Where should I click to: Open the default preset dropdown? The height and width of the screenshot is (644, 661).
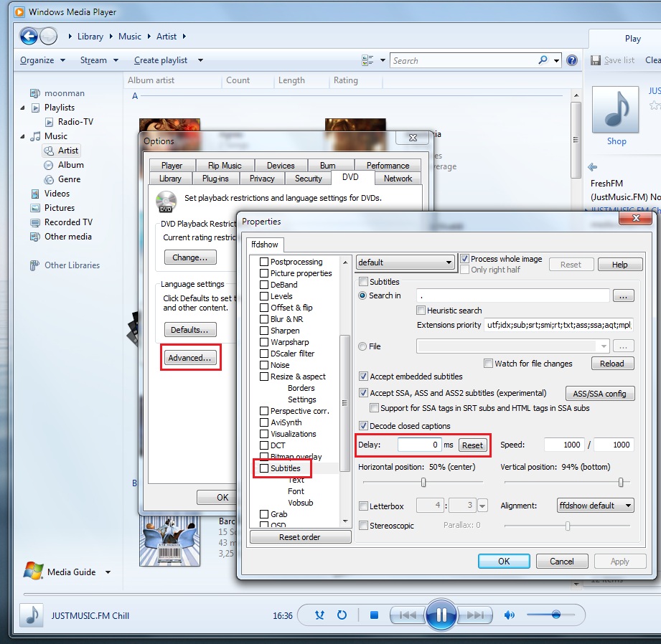tap(405, 262)
